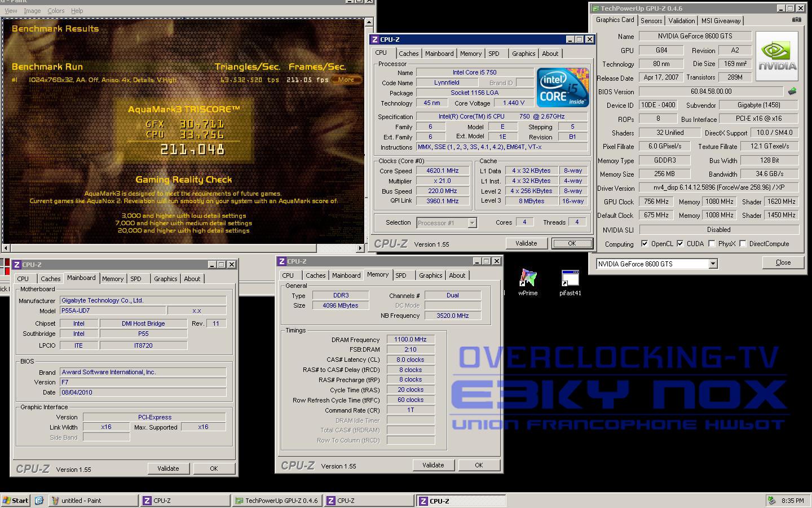Click the CPU-Z title icon of the Memory window
This screenshot has height=508, width=812.
coord(281,261)
